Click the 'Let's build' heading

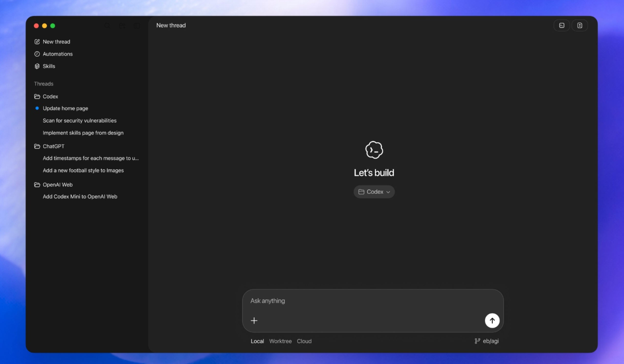tap(374, 173)
